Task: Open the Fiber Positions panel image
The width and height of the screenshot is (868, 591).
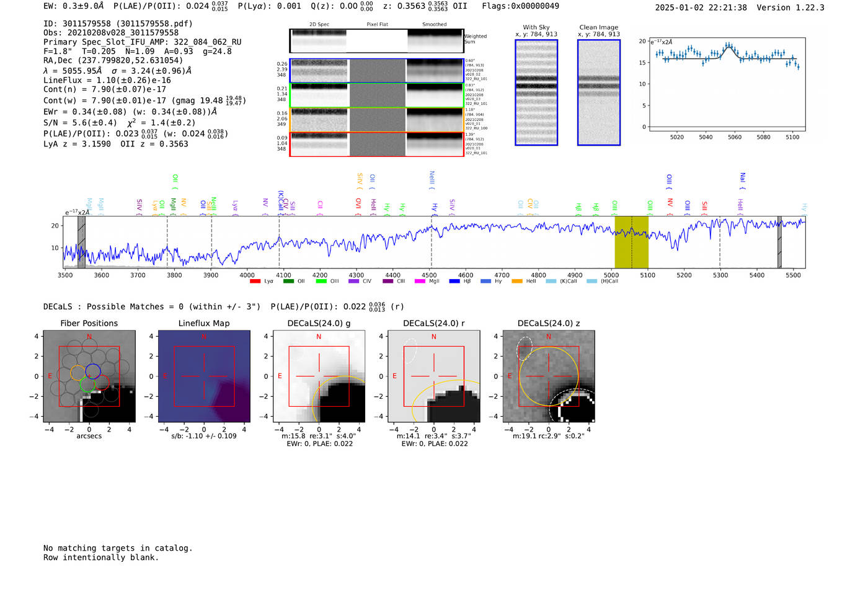Action: coord(89,376)
